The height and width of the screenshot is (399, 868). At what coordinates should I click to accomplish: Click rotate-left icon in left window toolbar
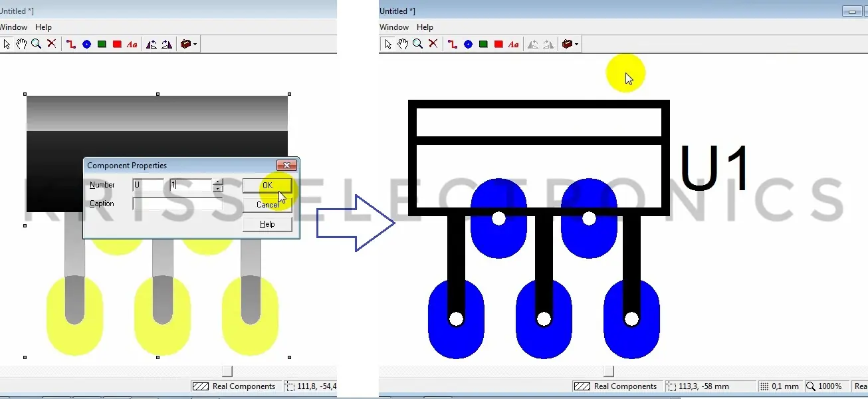(152, 44)
